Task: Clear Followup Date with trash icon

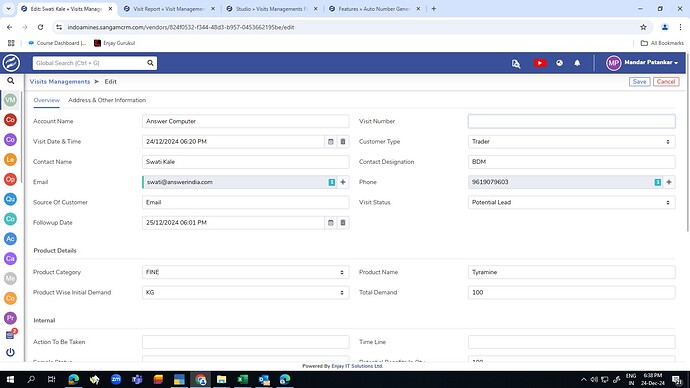Action: tap(343, 223)
